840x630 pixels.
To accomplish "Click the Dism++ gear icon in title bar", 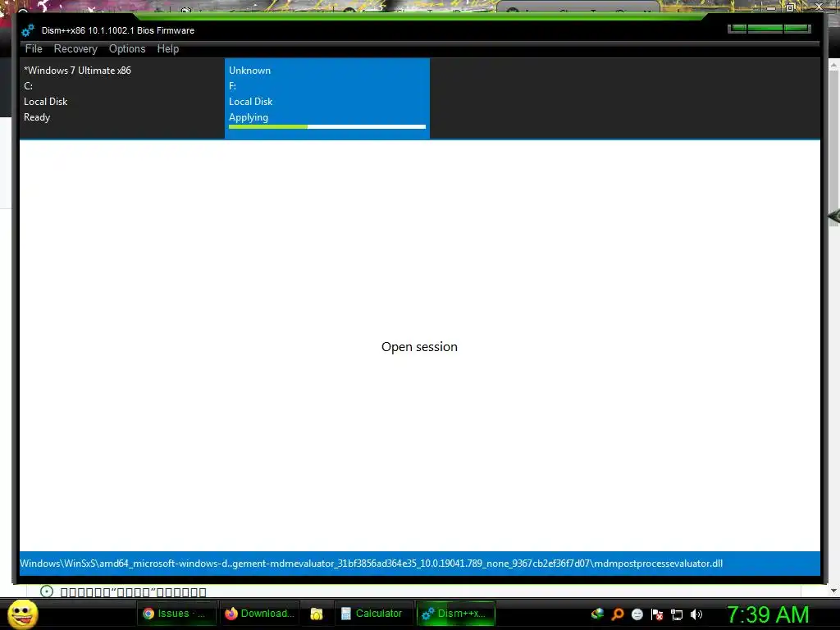I will point(28,30).
